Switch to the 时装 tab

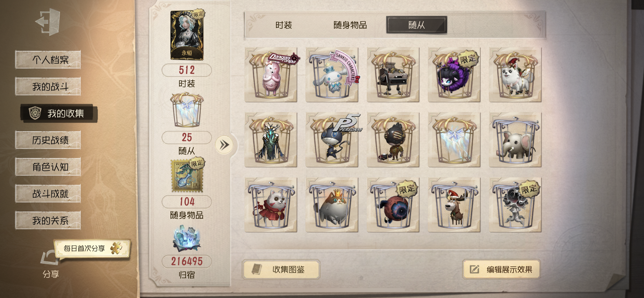(x=284, y=25)
